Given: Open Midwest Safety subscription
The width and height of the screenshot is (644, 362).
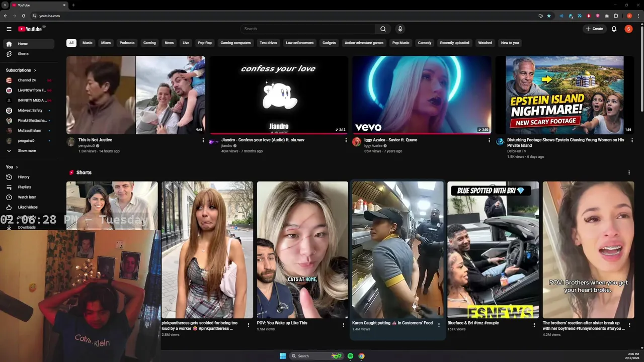Looking at the screenshot, I should pos(28,110).
